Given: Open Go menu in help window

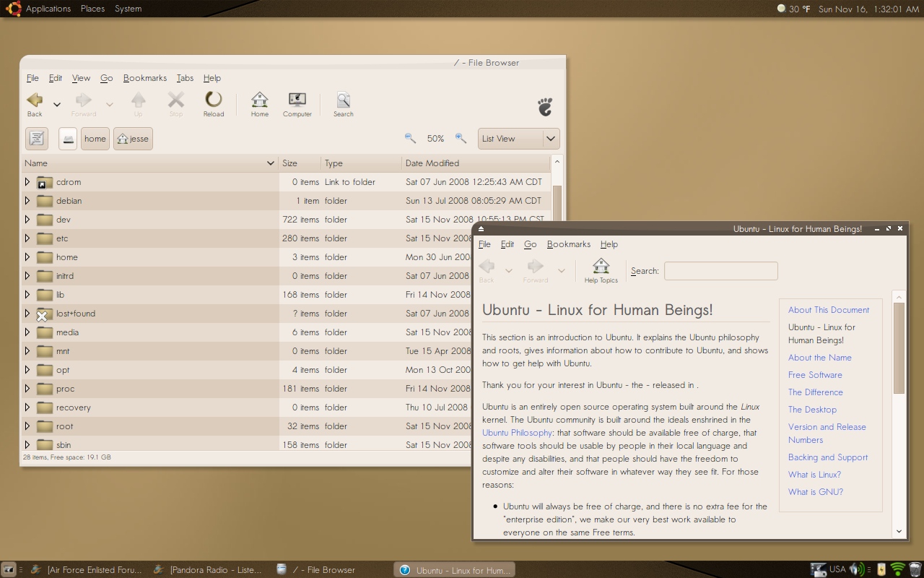Looking at the screenshot, I should pyautogui.click(x=530, y=244).
